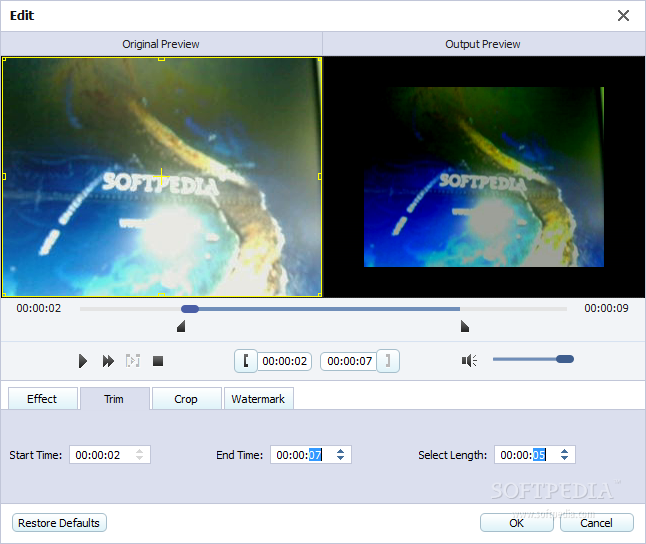
Task: Click the Start Time input field
Action: 110,455
